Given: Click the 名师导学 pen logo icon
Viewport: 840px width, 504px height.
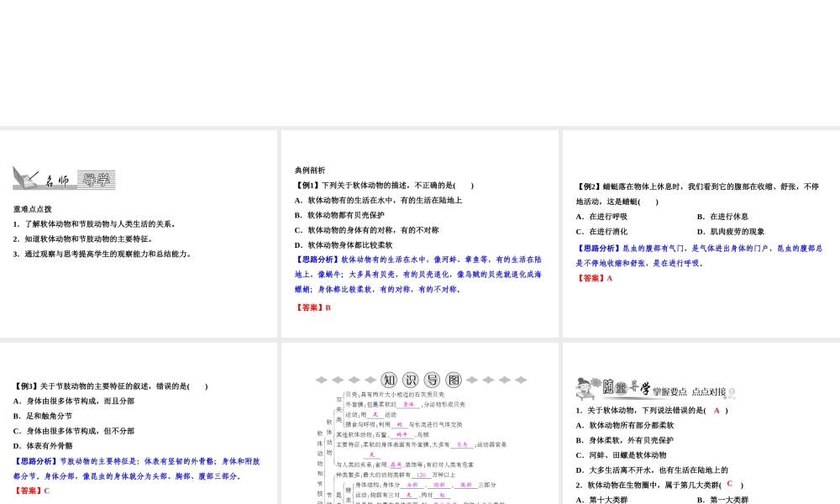Looking at the screenshot, I should coord(25,178).
